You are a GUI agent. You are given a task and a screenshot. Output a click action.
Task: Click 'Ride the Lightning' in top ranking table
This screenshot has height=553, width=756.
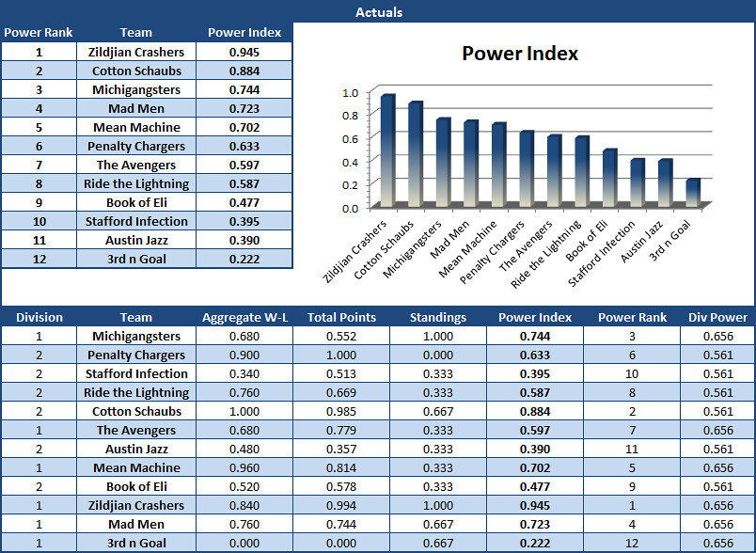tap(136, 183)
